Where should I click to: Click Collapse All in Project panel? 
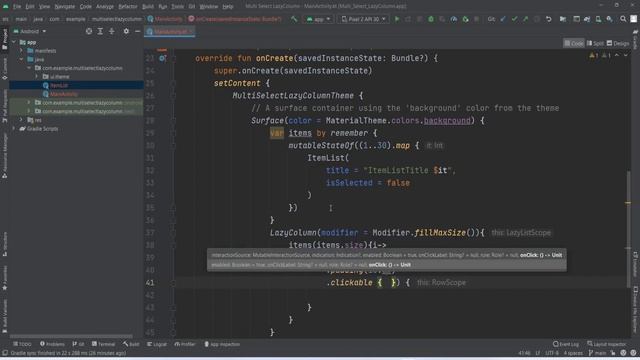tap(111, 31)
